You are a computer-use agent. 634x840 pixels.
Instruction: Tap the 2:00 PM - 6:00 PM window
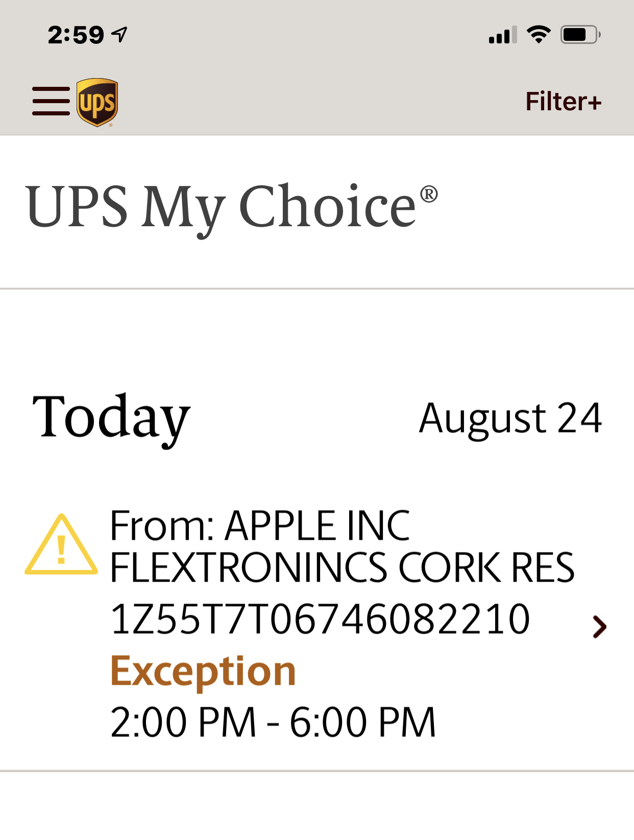tap(273, 722)
